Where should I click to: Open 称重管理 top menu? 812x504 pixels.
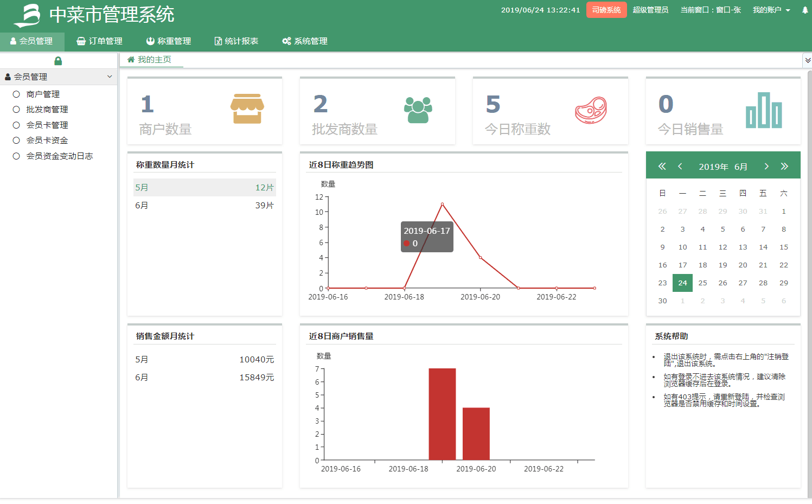(169, 41)
